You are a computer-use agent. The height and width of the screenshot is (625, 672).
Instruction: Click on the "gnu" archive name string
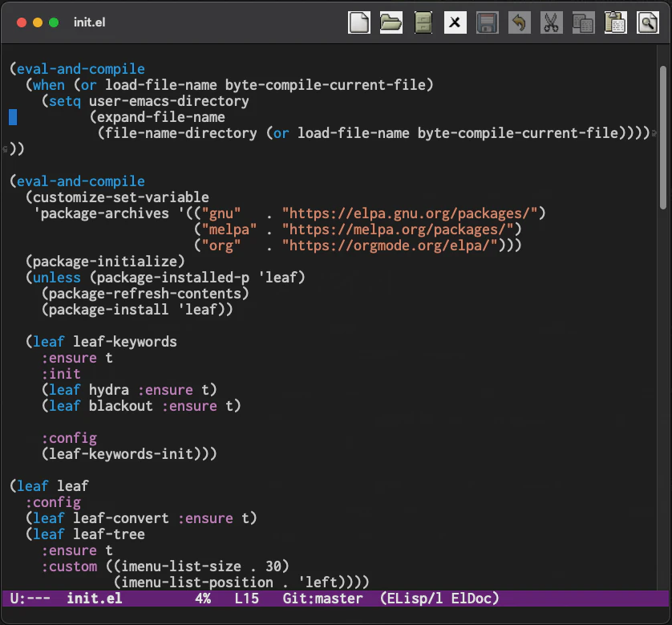pos(221,213)
